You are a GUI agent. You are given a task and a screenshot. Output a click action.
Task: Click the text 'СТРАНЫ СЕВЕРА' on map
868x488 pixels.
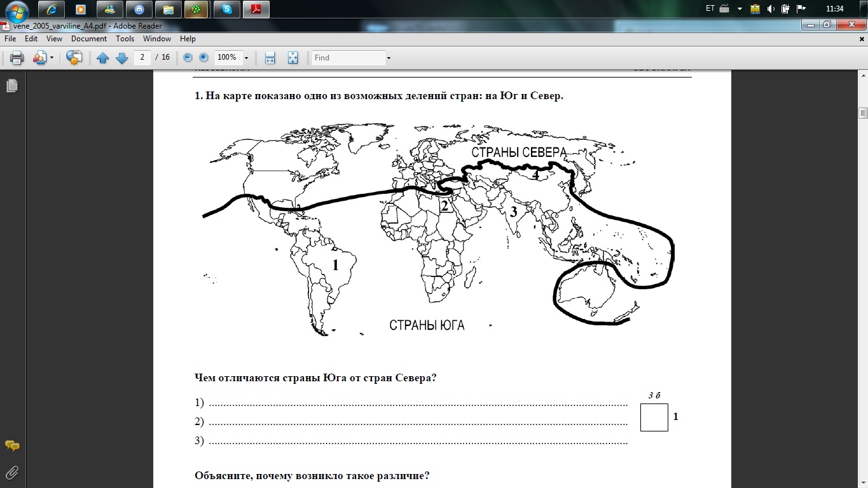(x=519, y=152)
